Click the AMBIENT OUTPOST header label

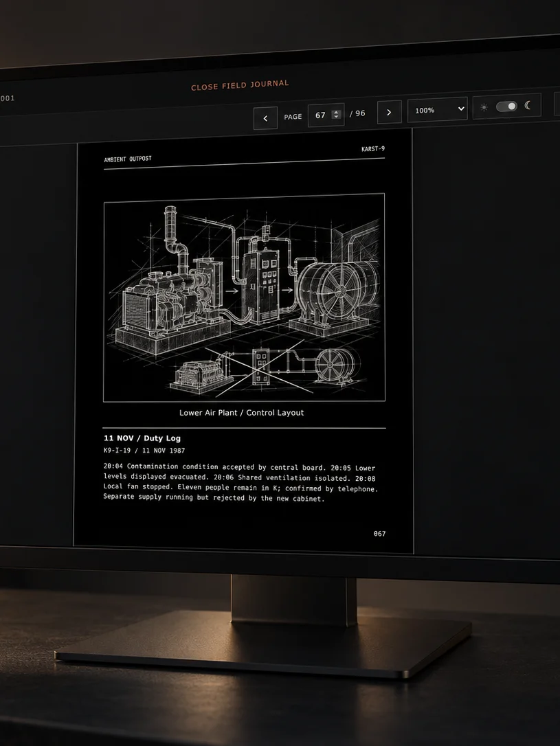coord(128,159)
